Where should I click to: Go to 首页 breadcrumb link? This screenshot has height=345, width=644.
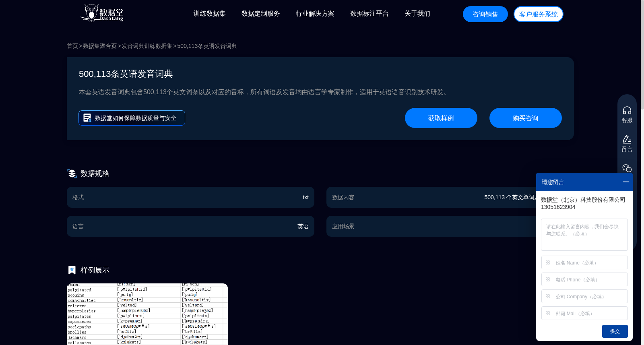72,46
